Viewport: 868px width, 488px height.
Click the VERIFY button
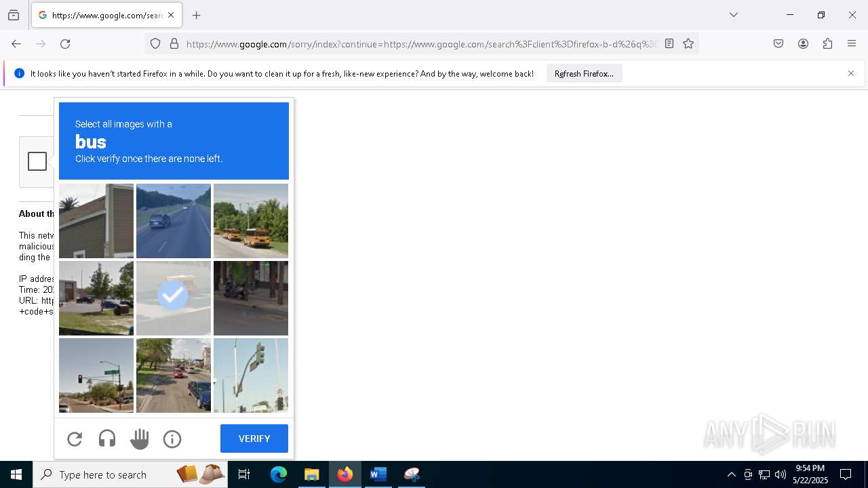(254, 439)
